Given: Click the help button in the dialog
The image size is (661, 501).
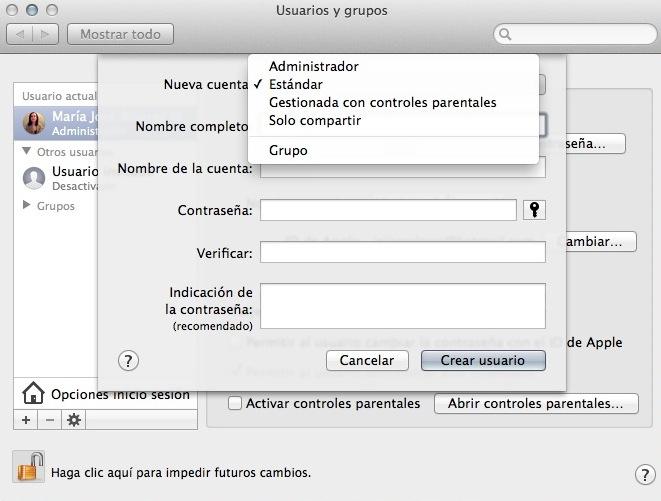Looking at the screenshot, I should click(128, 361).
